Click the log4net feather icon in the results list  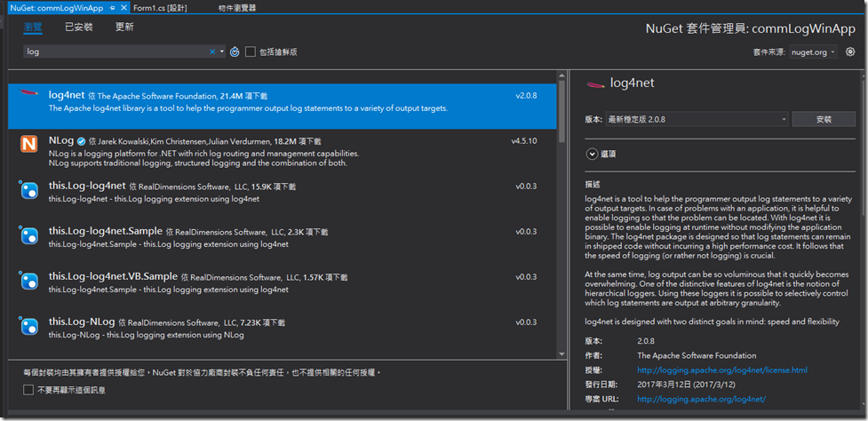pyautogui.click(x=28, y=92)
